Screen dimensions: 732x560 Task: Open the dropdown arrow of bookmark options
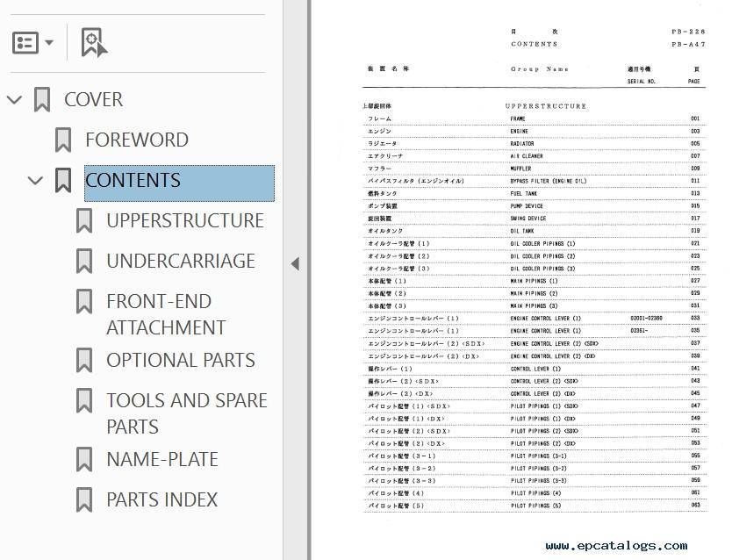pos(48,43)
